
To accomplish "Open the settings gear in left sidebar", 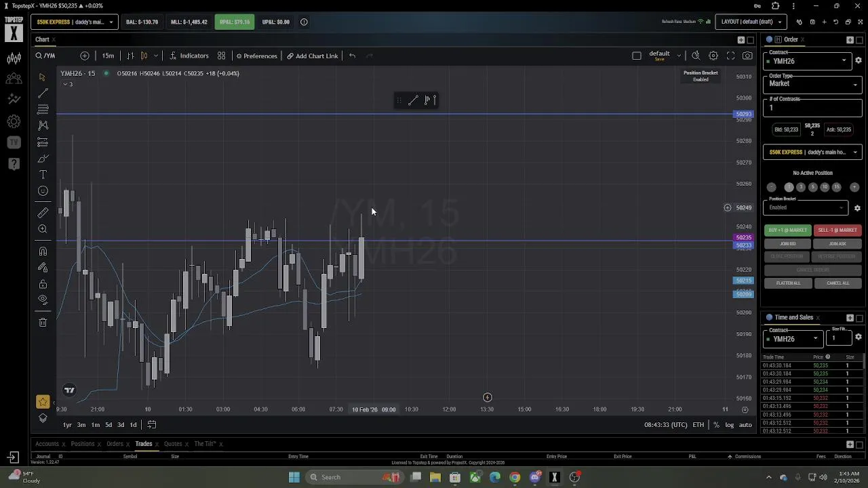I will pyautogui.click(x=14, y=122).
